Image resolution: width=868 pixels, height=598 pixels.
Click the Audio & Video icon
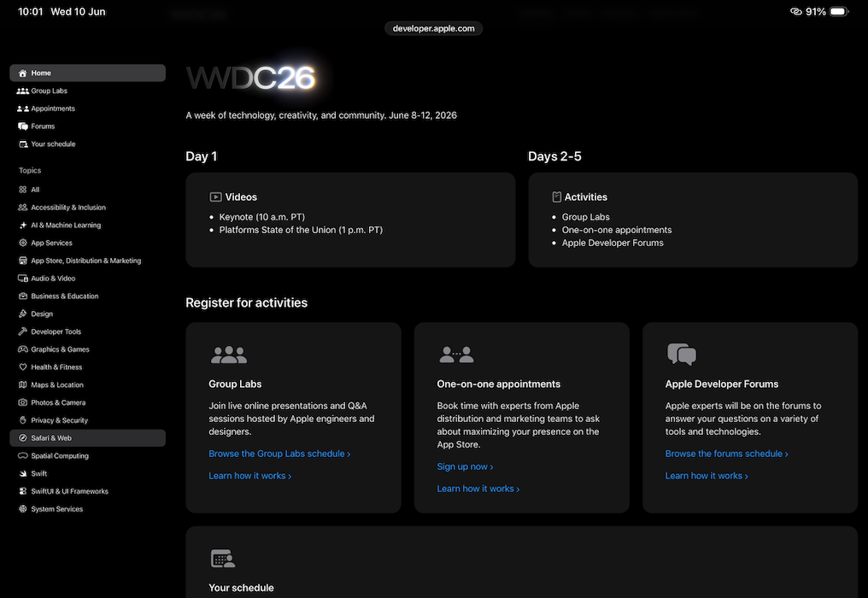pyautogui.click(x=23, y=278)
